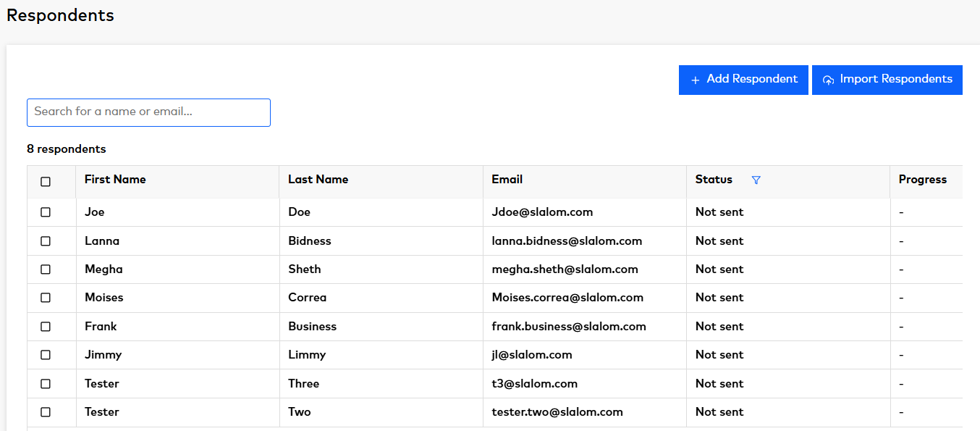Check the box for Tester Three
Viewport: 980px width, 431px height.
pyautogui.click(x=46, y=384)
